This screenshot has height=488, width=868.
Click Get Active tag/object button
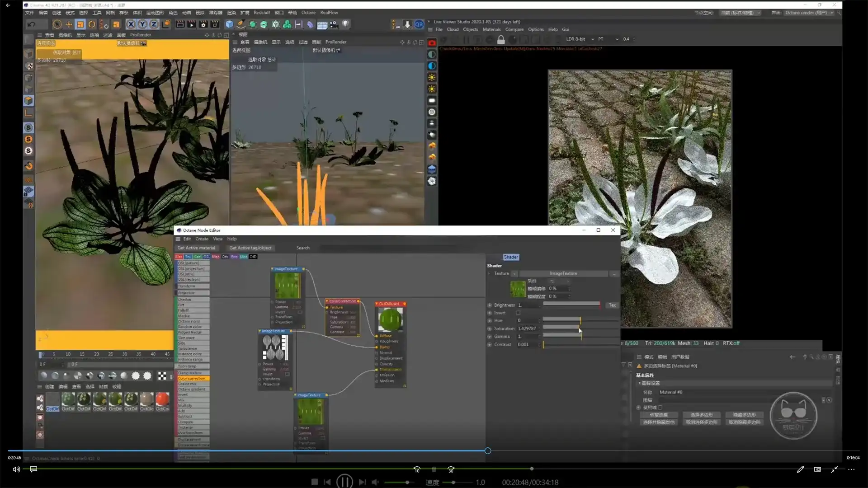click(x=250, y=248)
